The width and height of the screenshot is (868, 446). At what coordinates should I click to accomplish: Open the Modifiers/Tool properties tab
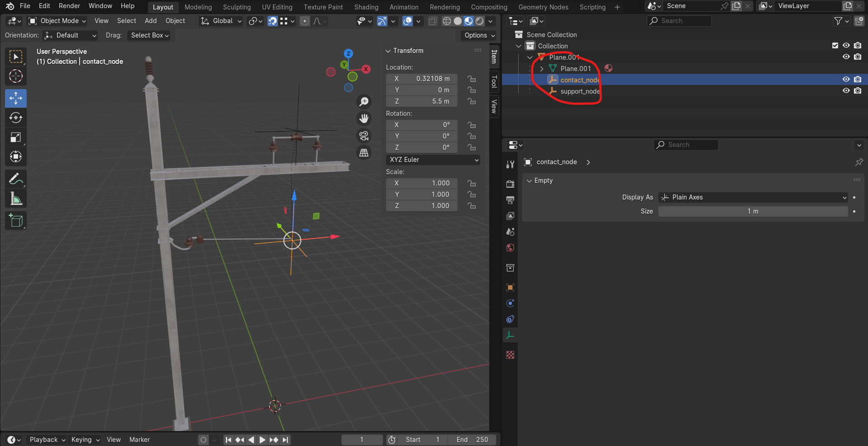pos(510,164)
